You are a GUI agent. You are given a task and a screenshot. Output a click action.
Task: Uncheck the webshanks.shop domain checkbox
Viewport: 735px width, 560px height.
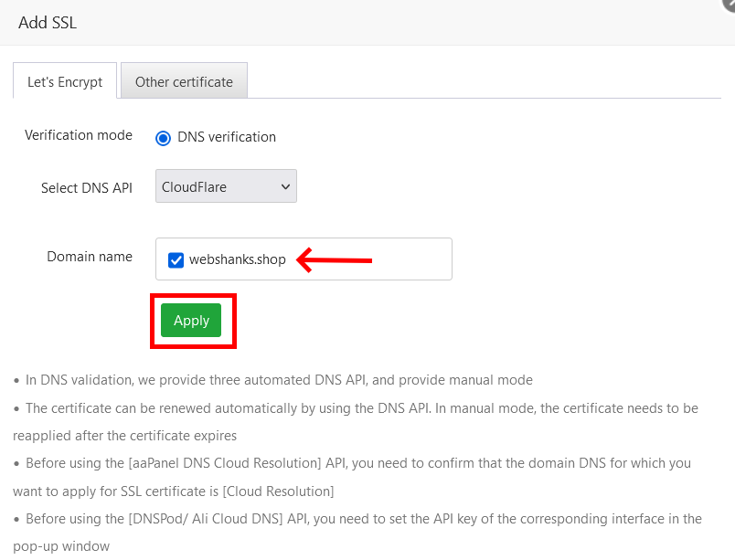[176, 259]
